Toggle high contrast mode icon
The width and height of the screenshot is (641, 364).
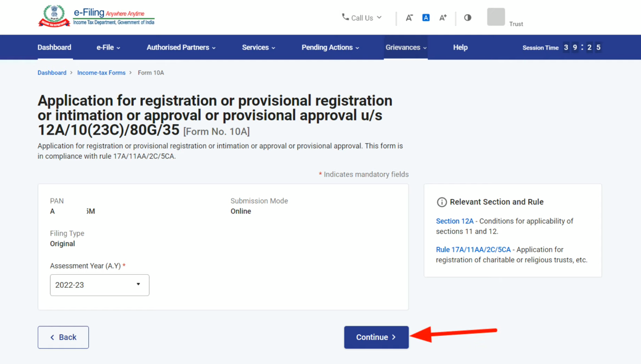coord(468,17)
